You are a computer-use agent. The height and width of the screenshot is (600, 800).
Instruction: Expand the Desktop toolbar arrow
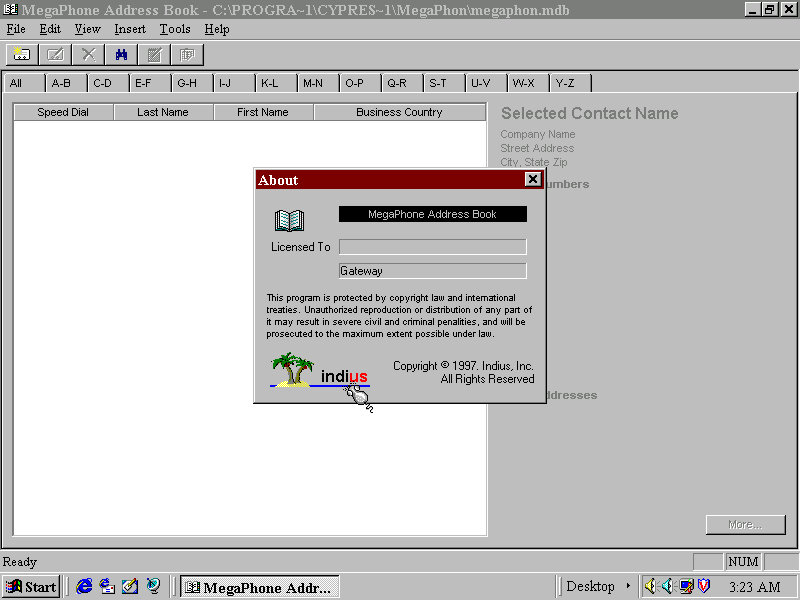(628, 587)
